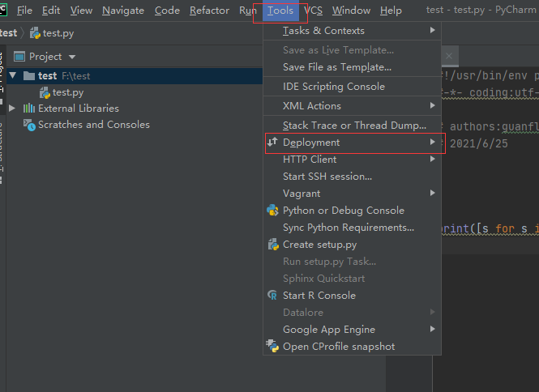The height and width of the screenshot is (392, 539).
Task: Click the Tasks & Contexts submenu arrow
Action: point(433,30)
